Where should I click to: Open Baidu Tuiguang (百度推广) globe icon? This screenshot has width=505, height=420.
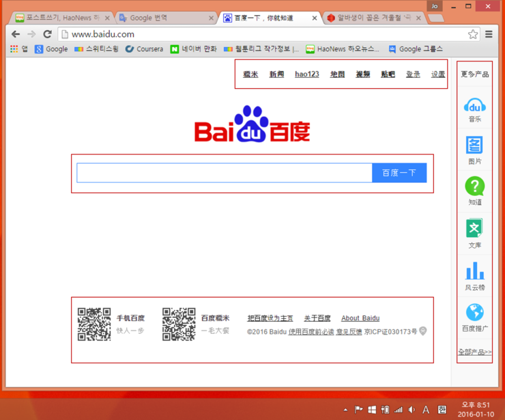tap(475, 312)
